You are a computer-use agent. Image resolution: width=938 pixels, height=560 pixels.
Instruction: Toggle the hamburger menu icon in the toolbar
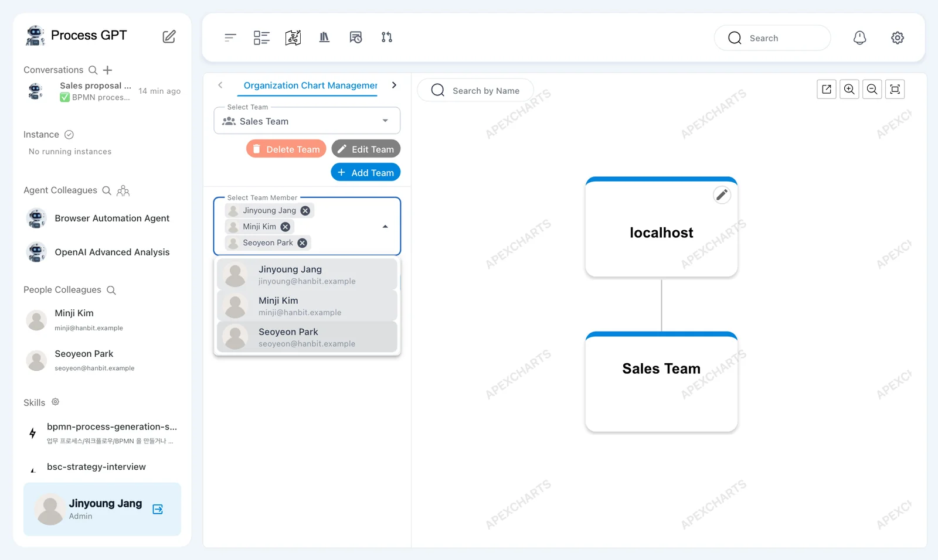pyautogui.click(x=230, y=37)
